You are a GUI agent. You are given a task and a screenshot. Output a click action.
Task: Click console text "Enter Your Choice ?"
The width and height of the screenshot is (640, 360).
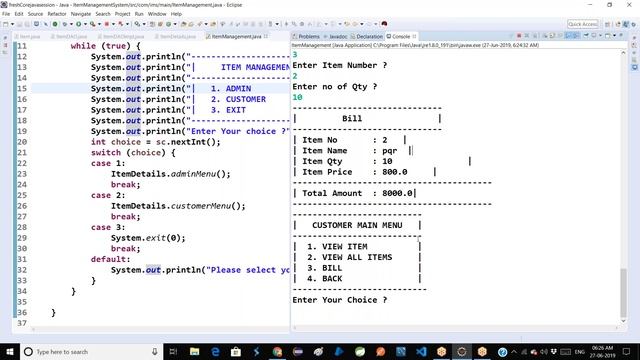340,300
